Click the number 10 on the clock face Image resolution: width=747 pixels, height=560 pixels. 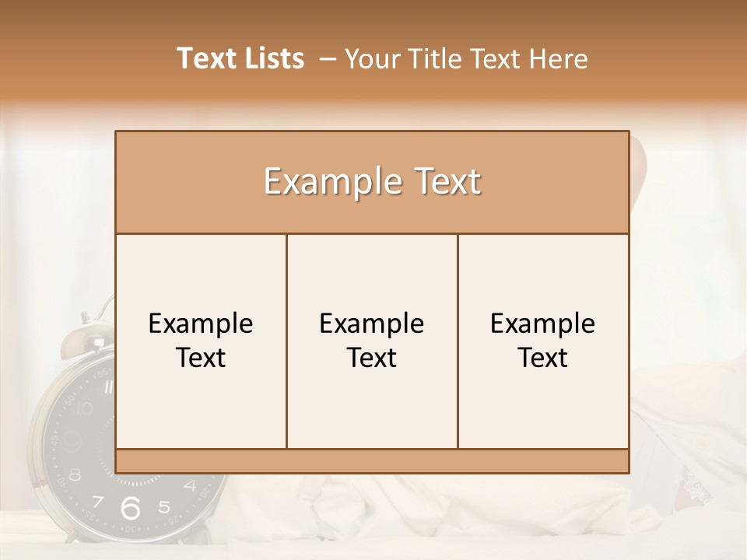click(x=84, y=408)
